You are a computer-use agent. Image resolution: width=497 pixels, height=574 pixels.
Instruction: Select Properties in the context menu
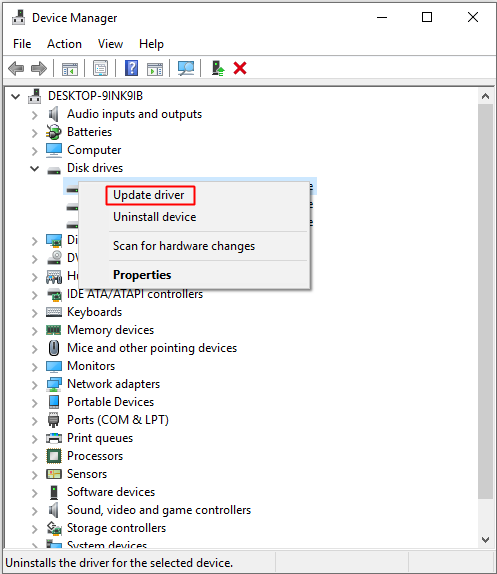tap(142, 275)
